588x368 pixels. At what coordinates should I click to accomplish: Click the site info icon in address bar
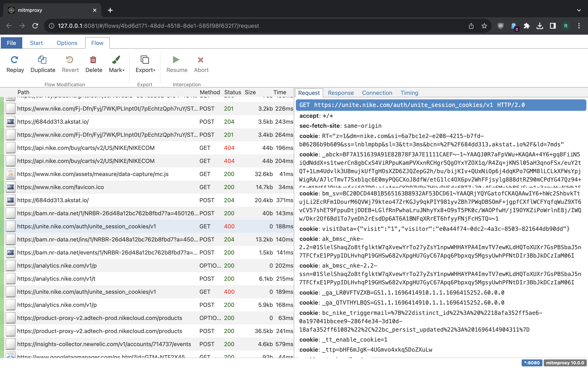[51, 26]
